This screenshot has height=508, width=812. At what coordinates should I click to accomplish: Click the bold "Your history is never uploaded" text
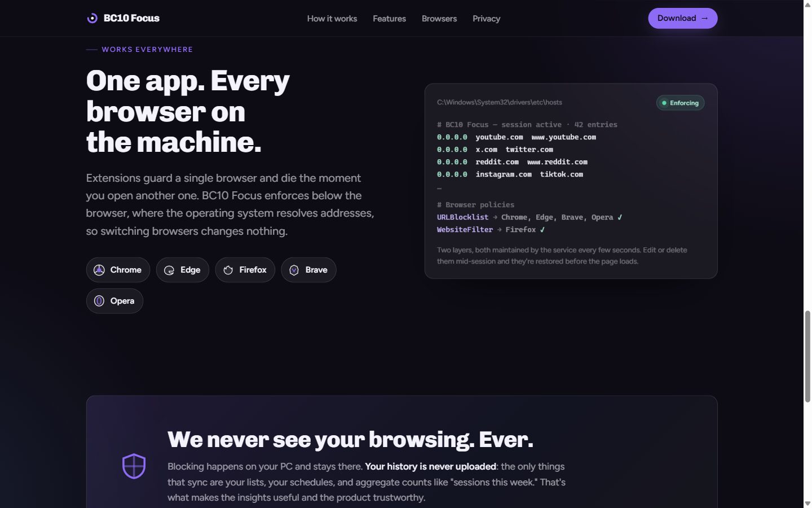[430, 466]
